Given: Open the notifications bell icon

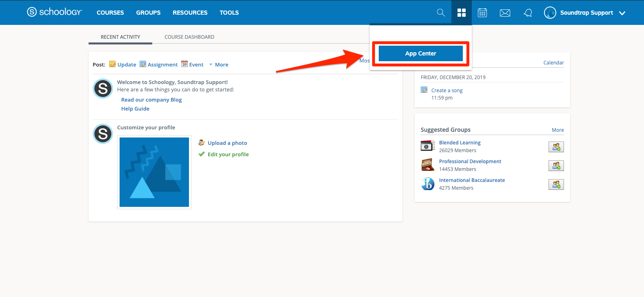Looking at the screenshot, I should [528, 13].
